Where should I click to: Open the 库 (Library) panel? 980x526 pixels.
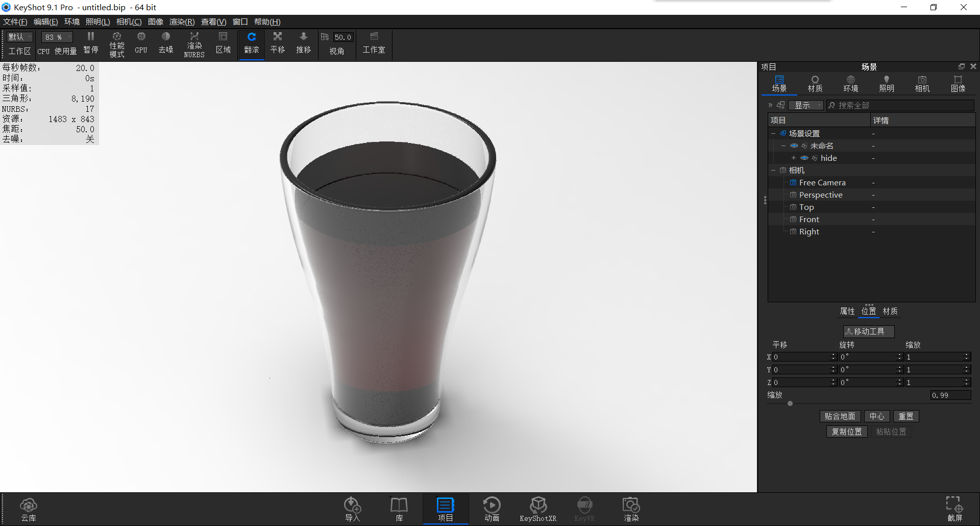(399, 509)
